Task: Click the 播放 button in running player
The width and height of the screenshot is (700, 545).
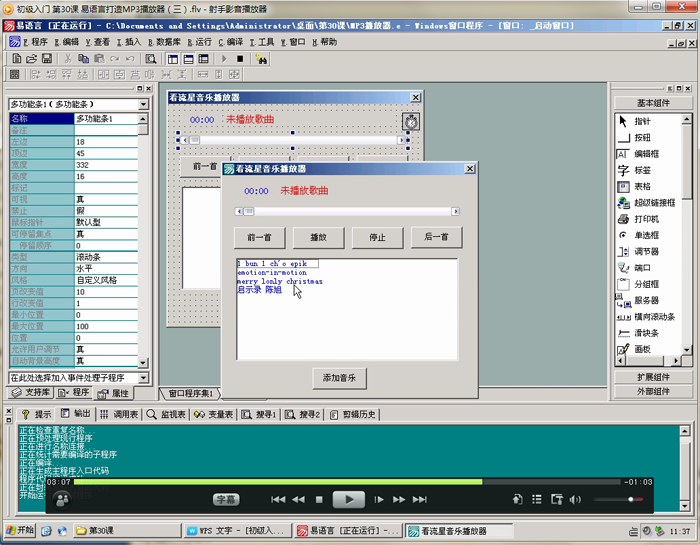Action: 319,237
